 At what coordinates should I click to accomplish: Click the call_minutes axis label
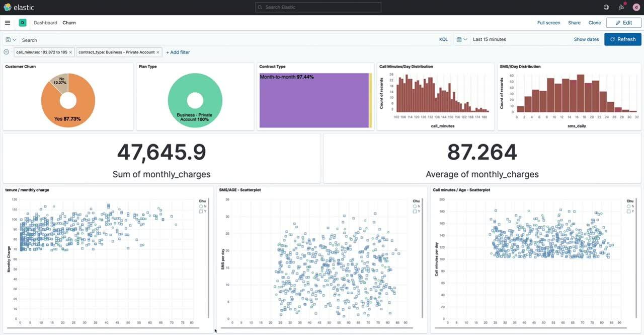(443, 126)
